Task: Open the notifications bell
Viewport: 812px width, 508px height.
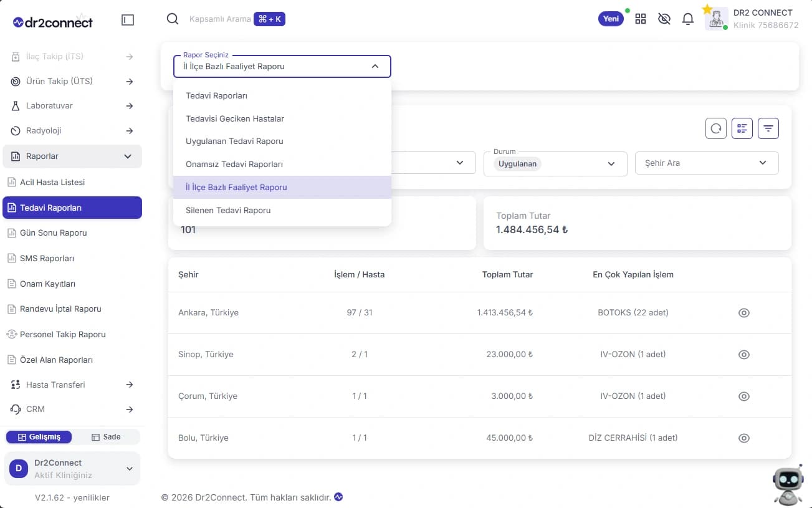Action: (688, 19)
